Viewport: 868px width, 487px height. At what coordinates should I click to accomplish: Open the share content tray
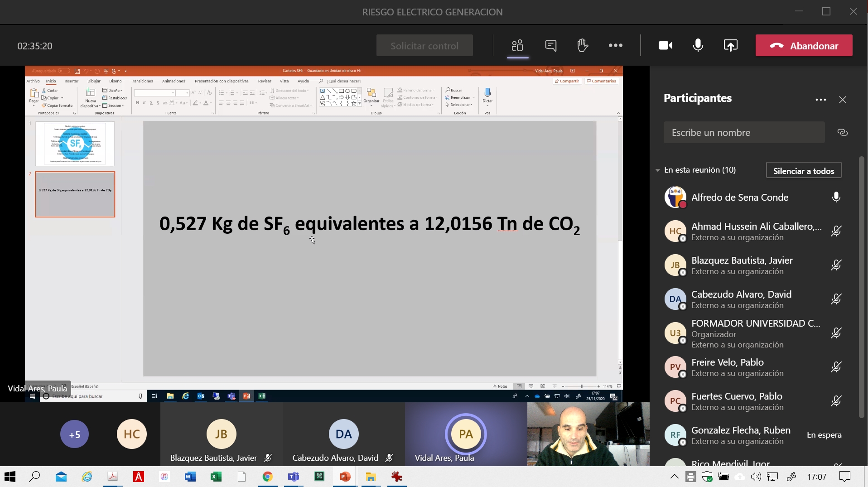(730, 45)
